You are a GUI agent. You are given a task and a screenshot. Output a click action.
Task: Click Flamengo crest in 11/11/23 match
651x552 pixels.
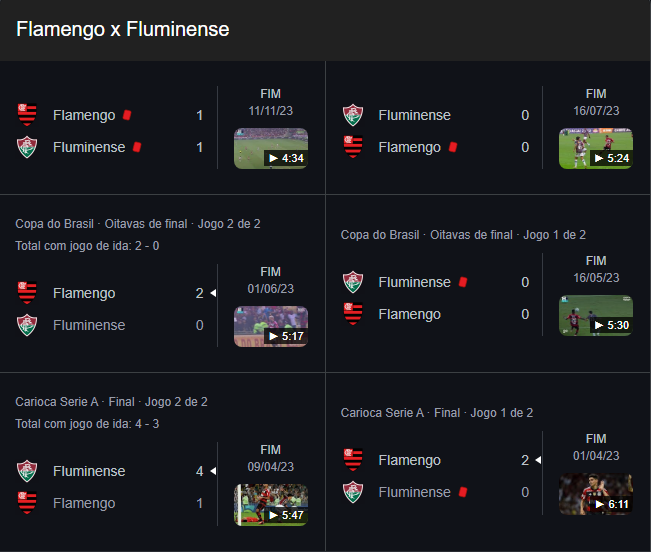click(27, 115)
